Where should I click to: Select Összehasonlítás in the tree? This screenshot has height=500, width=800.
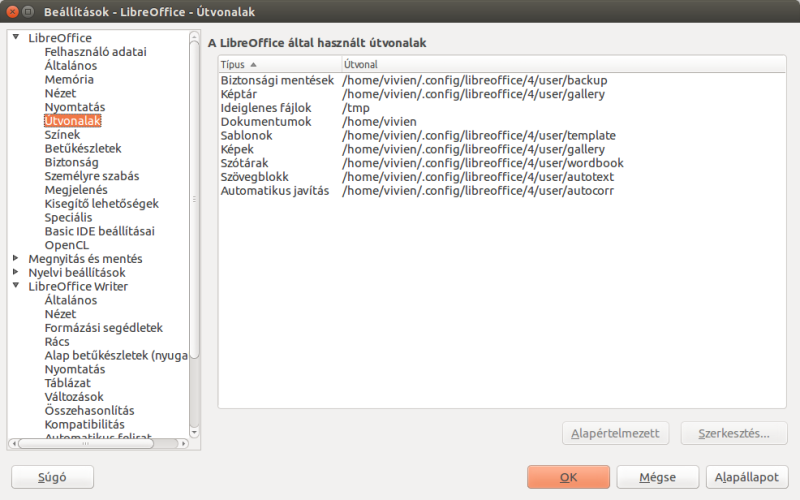(x=89, y=410)
